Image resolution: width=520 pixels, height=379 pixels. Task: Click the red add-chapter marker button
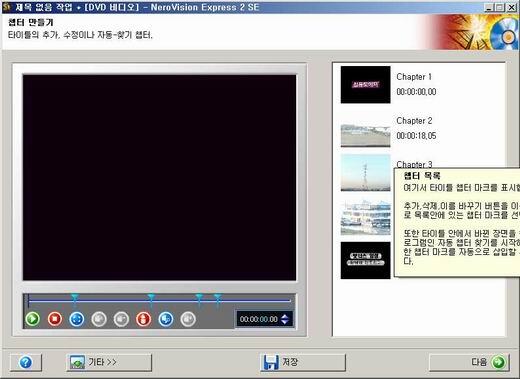tap(143, 319)
